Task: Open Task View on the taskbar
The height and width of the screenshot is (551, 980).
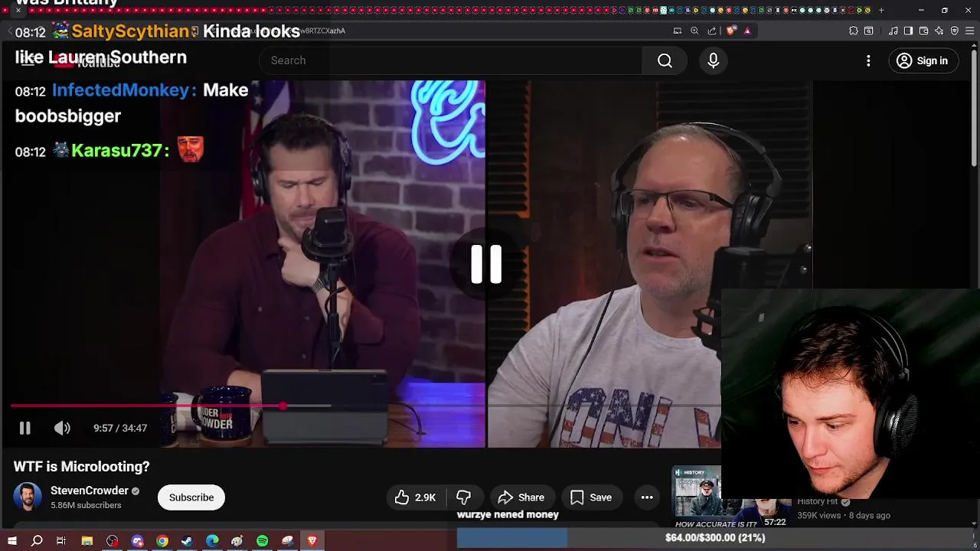Action: [x=61, y=541]
